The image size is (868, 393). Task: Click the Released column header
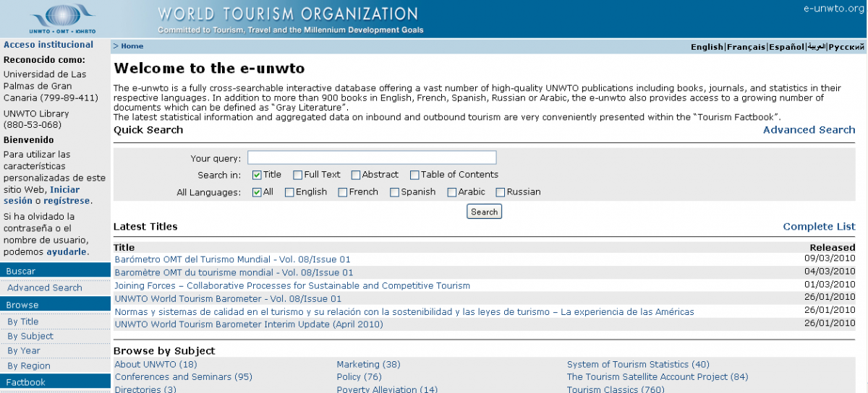(x=833, y=247)
